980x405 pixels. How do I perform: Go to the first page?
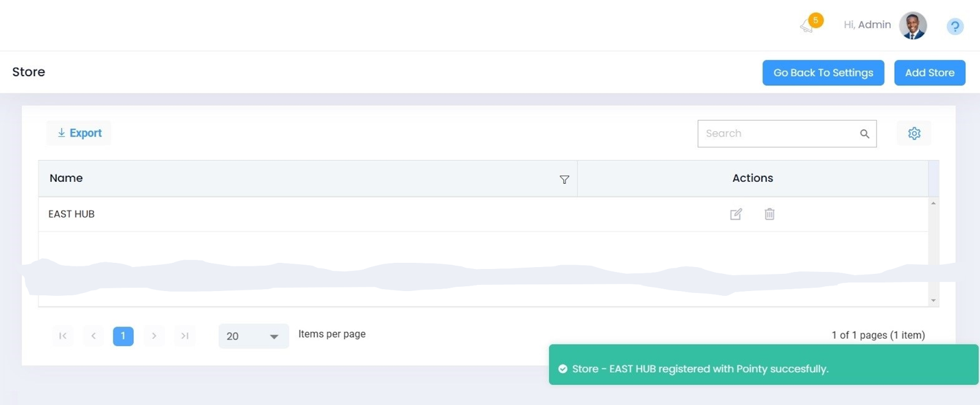pyautogui.click(x=62, y=336)
